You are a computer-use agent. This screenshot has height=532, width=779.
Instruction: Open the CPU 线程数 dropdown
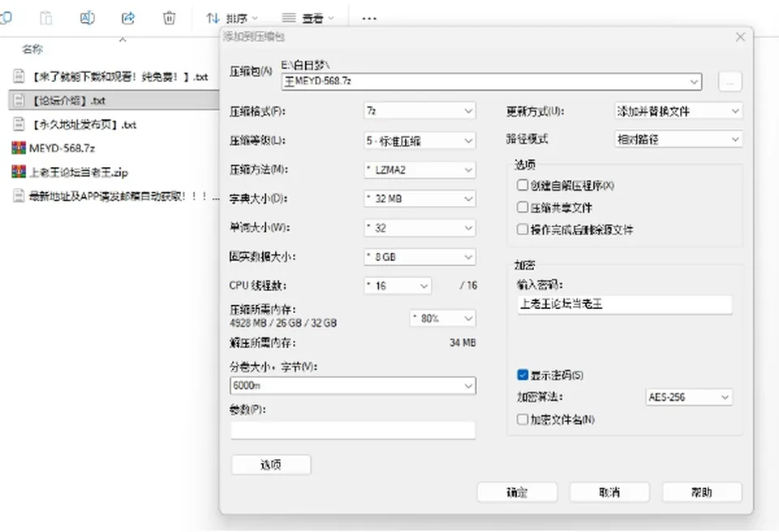(398, 285)
